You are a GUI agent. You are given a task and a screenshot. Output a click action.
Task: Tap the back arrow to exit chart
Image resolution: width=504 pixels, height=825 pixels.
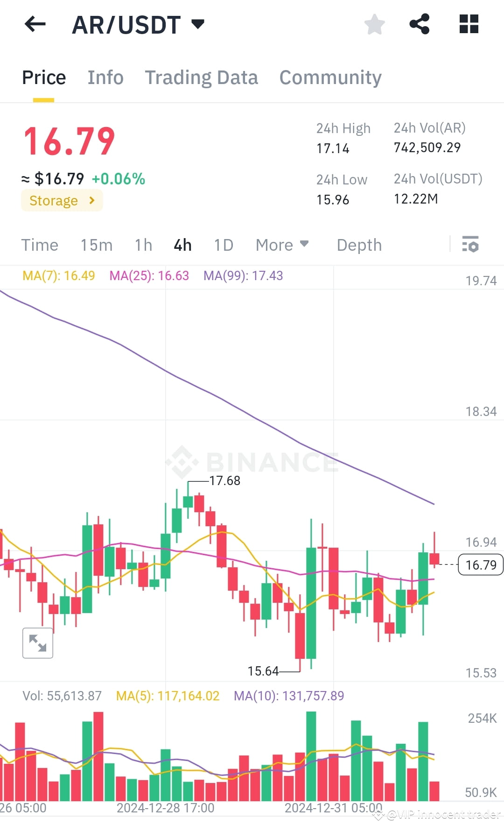pyautogui.click(x=35, y=24)
